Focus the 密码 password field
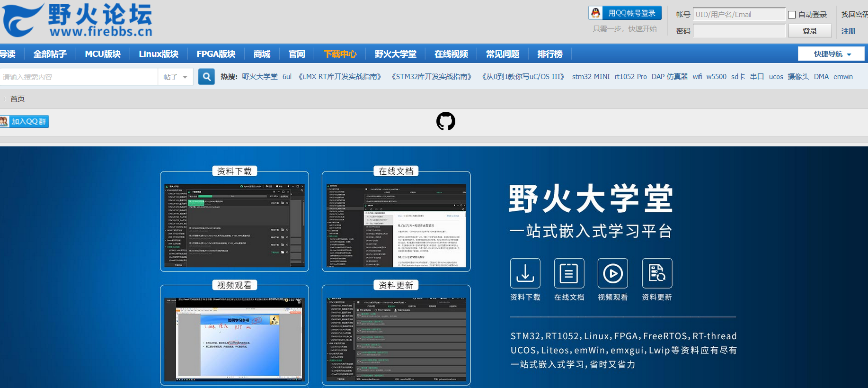The image size is (868, 388). (739, 31)
